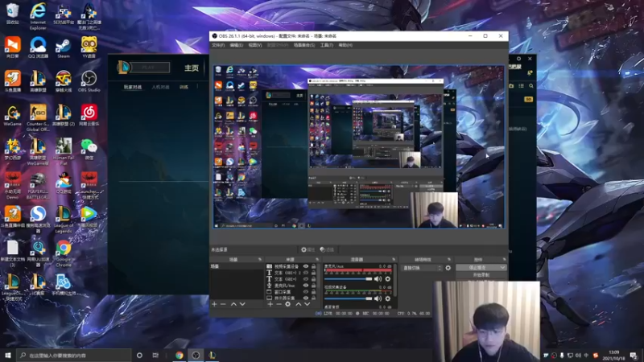
Task: Undock the scenes panel with float icon
Action: [x=259, y=259]
